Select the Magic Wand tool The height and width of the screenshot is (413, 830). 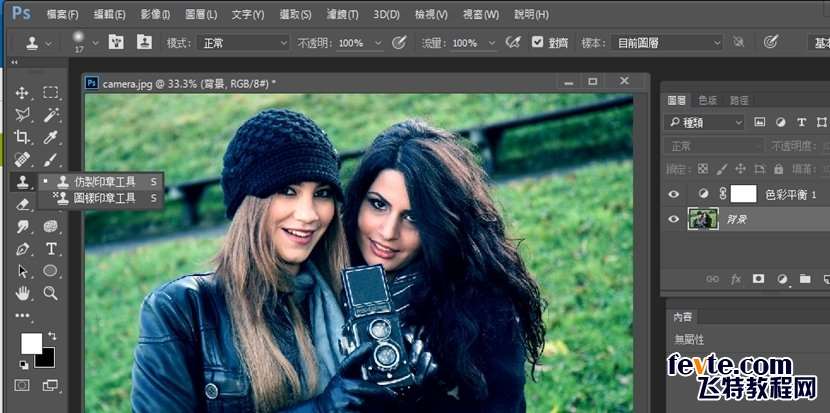point(50,115)
